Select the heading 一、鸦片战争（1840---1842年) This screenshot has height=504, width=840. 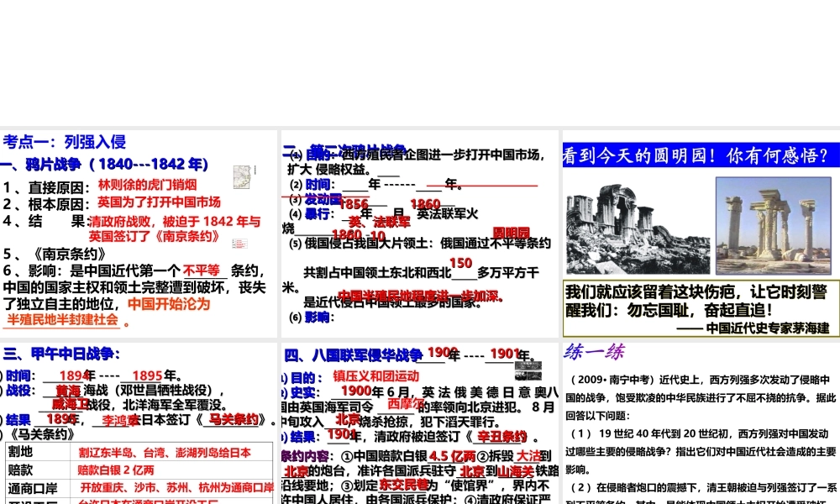point(104,164)
